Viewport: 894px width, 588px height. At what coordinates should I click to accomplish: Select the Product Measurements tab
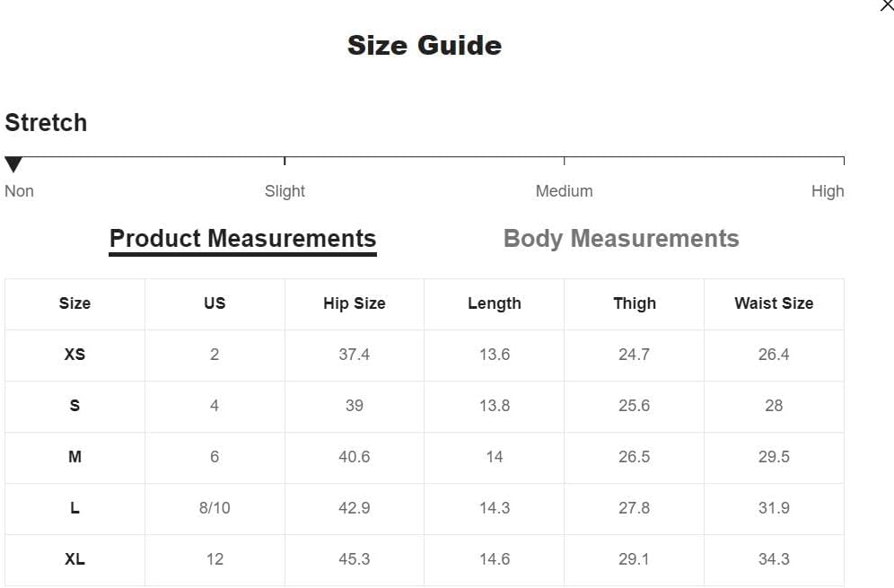(x=242, y=239)
